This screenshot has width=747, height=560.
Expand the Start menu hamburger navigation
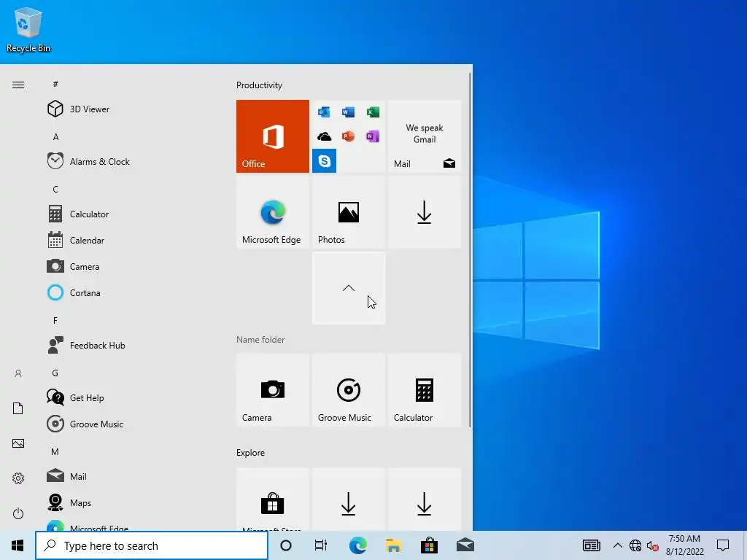point(18,85)
